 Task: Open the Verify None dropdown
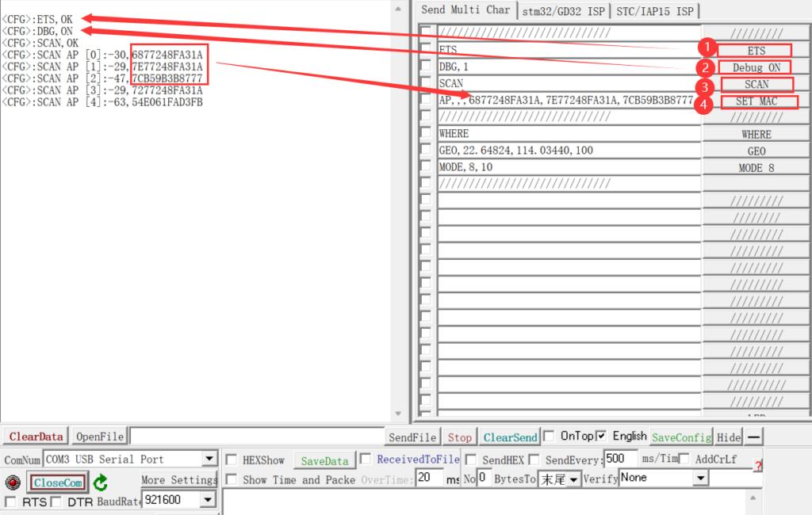coord(700,478)
